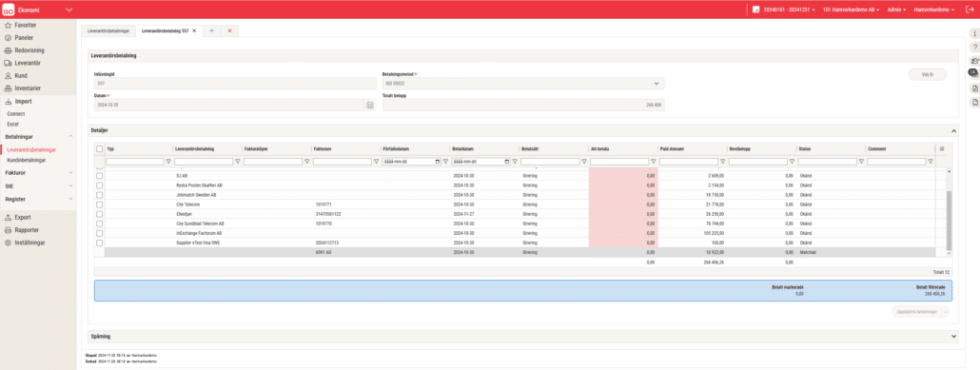Click the Export upload icon
Screen dimensions: 980x370
pyautogui.click(x=9, y=218)
